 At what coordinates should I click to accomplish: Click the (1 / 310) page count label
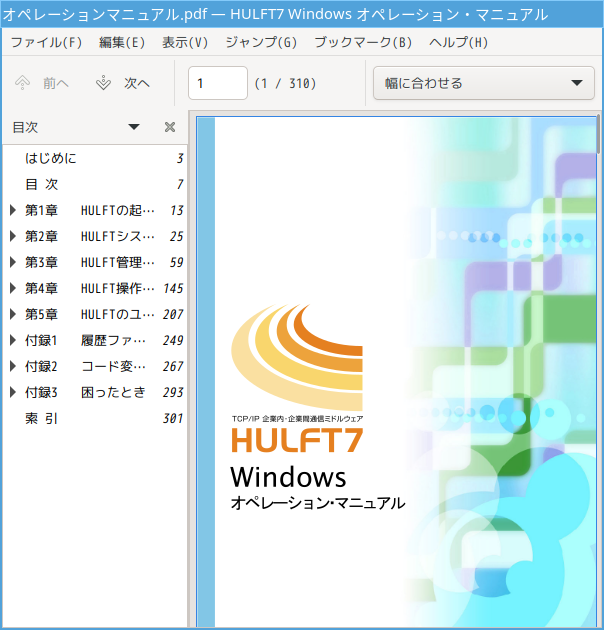(x=286, y=84)
